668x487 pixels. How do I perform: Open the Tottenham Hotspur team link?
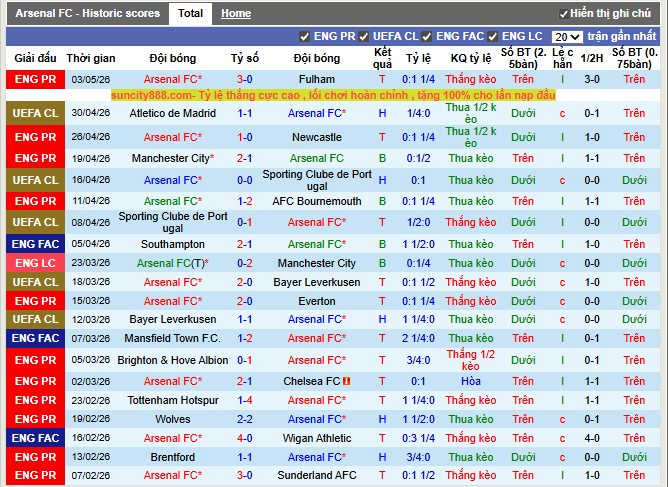173,400
